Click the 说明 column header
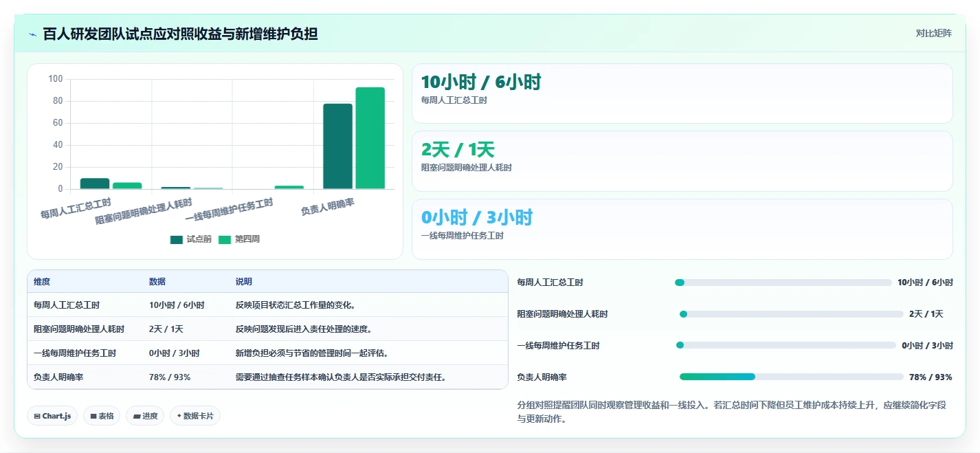 click(x=244, y=282)
